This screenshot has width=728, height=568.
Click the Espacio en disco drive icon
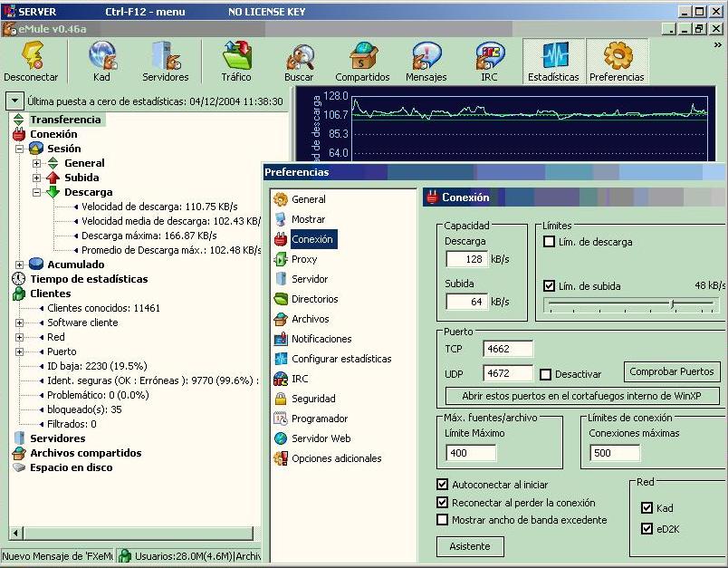point(19,467)
